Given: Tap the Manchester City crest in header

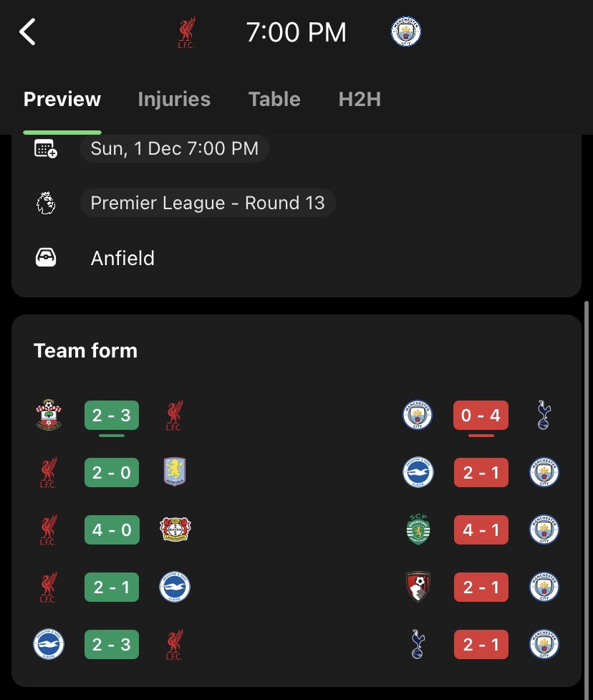Looking at the screenshot, I should coord(405,32).
